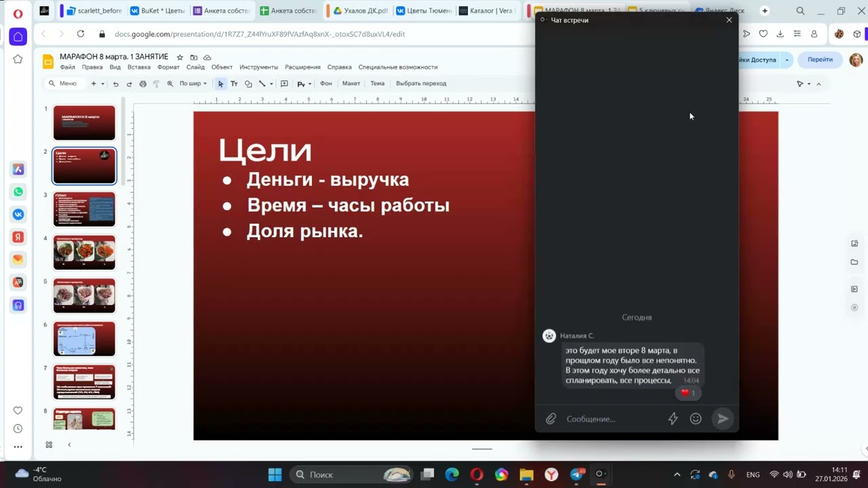
Task: Send the chat message
Action: [x=723, y=419]
